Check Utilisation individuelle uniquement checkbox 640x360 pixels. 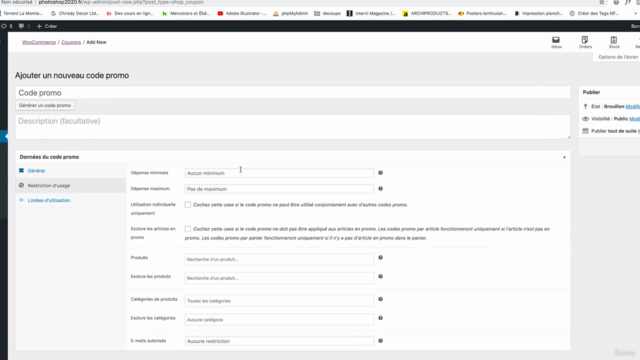188,205
